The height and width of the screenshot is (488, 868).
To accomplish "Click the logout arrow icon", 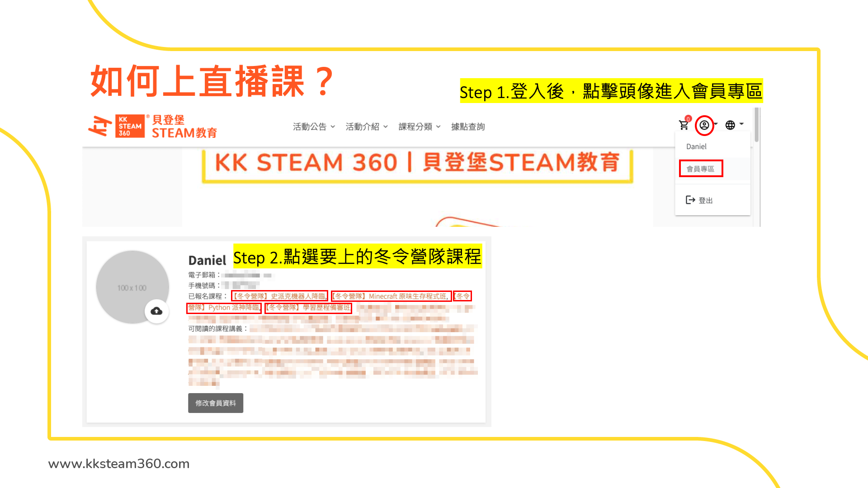I will (x=690, y=200).
